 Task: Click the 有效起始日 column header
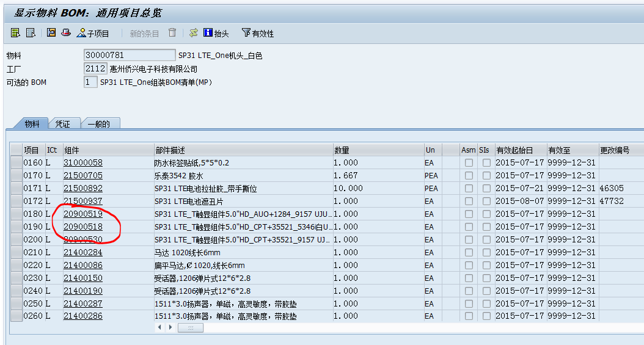pos(521,150)
